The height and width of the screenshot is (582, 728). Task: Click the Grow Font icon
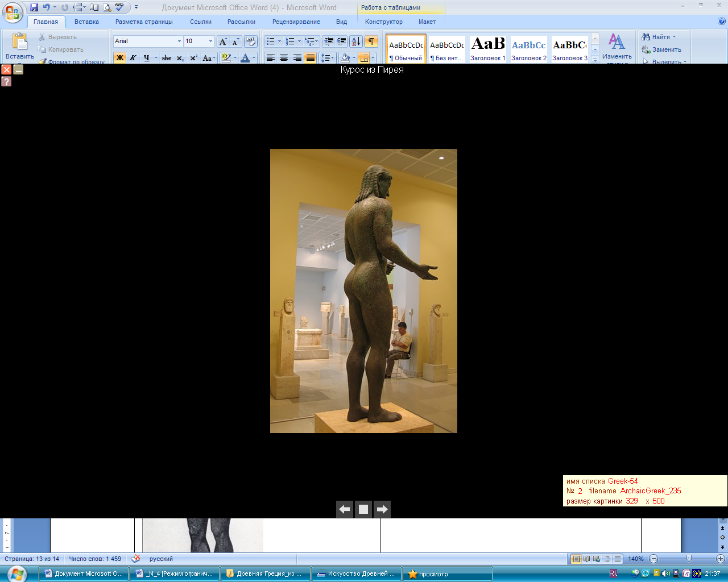point(224,41)
